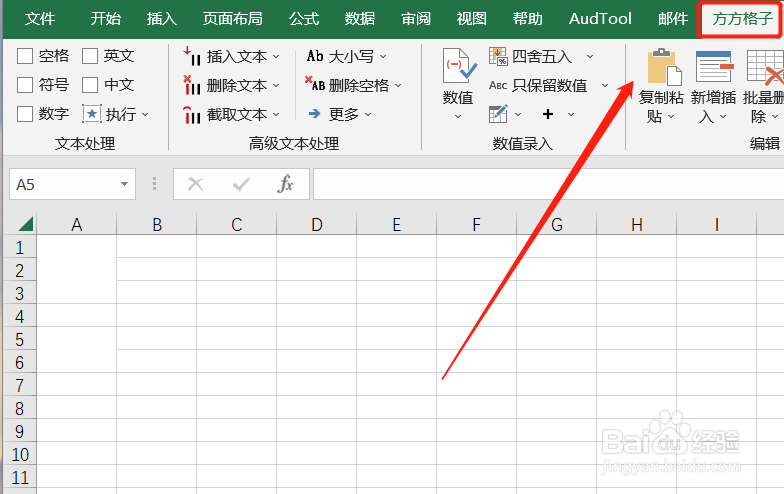Expand the 新增插入 dropdown chevron

tap(722, 116)
